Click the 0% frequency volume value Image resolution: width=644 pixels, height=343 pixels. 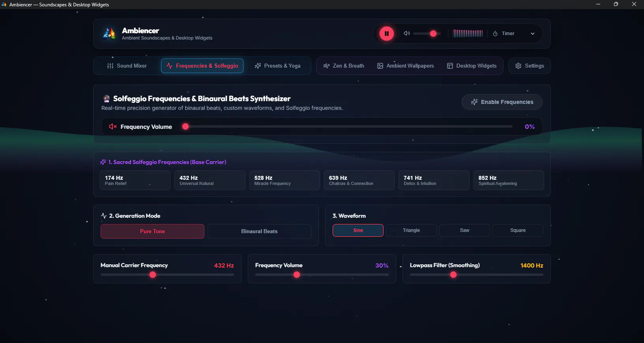click(x=530, y=126)
